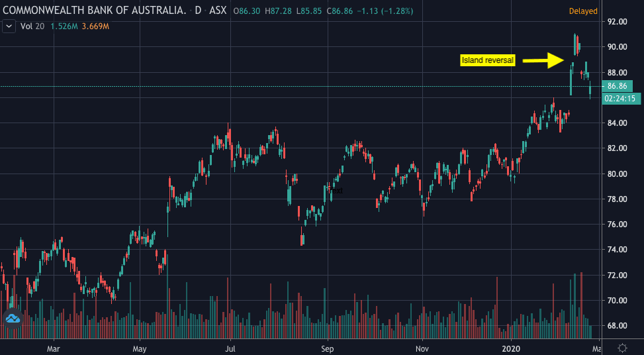Click the Nov label on time axis
Viewport: 644px width, 355px height.
[x=422, y=347]
